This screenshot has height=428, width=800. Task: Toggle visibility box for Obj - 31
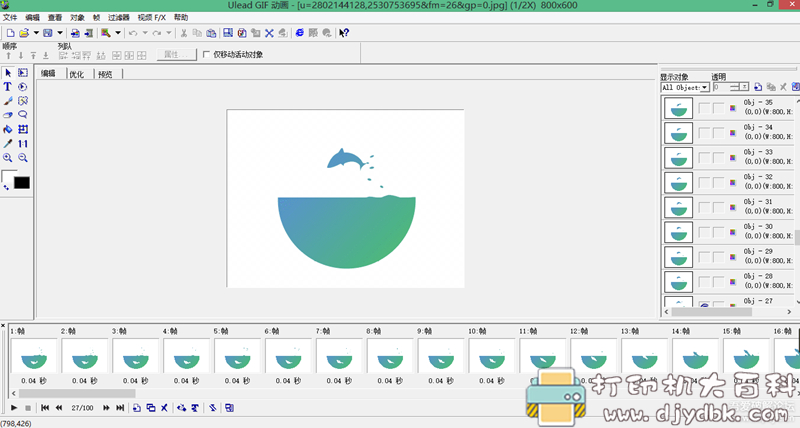tap(704, 207)
